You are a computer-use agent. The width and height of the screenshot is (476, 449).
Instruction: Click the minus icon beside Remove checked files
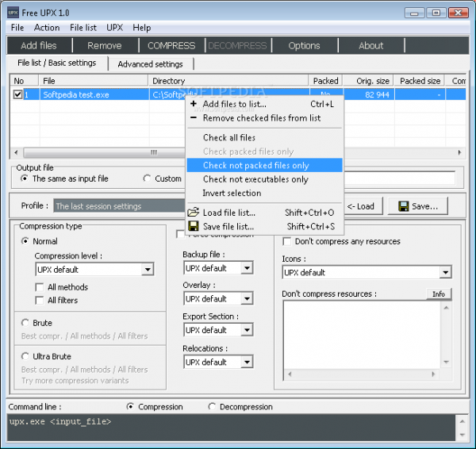(194, 117)
